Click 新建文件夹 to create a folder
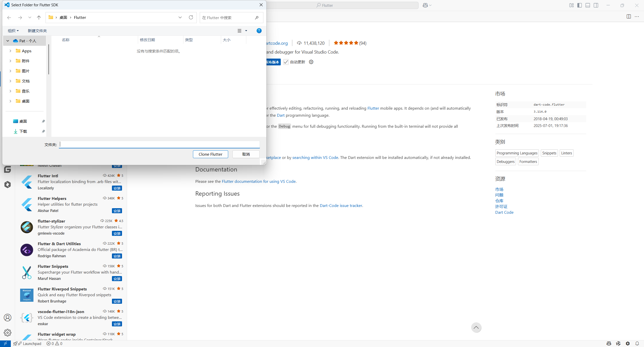Screen dimensions: 644x347 coord(37,31)
